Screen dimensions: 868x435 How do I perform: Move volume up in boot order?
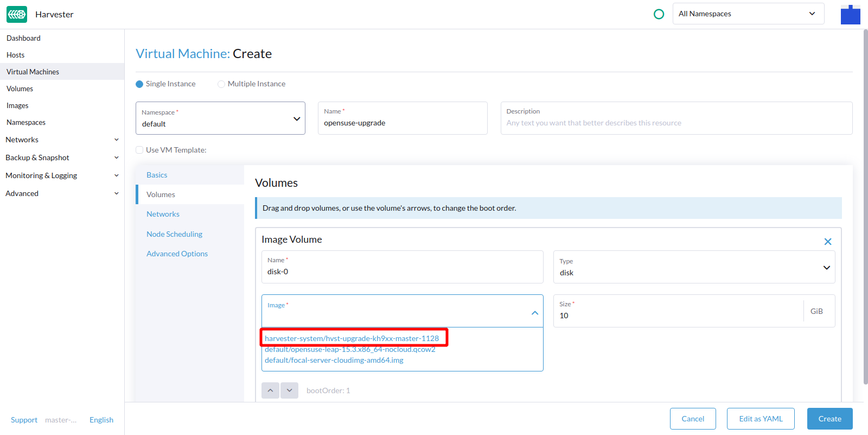270,390
